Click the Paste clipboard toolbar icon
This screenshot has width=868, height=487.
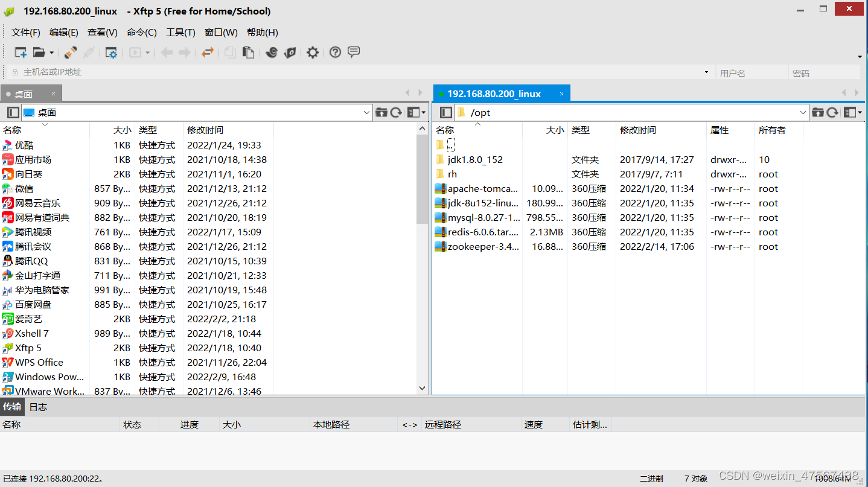(248, 53)
